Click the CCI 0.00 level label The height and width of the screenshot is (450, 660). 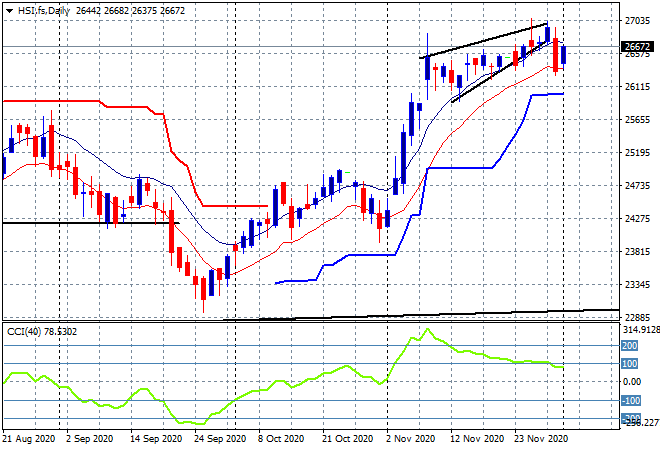coord(632,382)
